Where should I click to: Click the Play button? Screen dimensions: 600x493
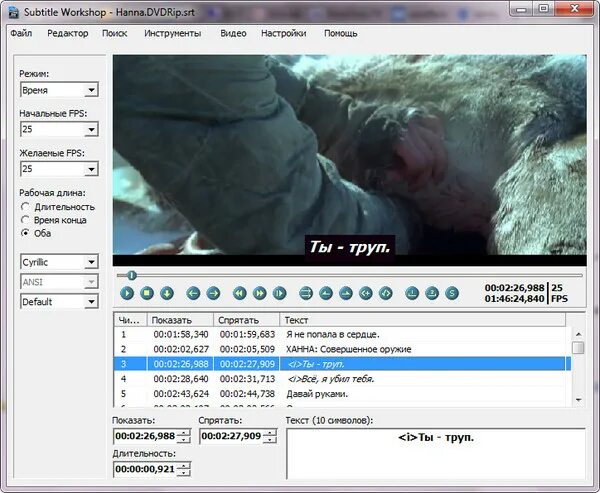click(127, 294)
